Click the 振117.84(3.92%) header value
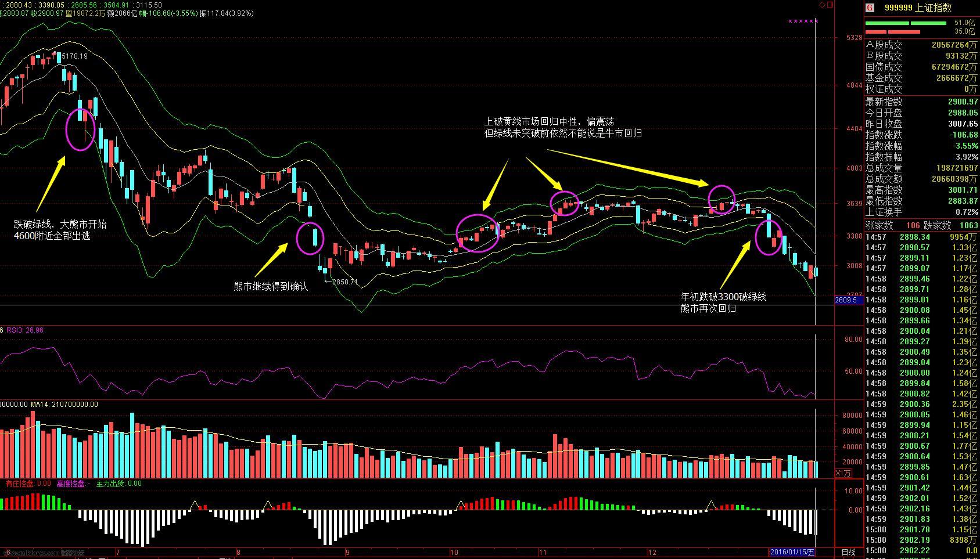The height and width of the screenshot is (559, 980). 227,13
